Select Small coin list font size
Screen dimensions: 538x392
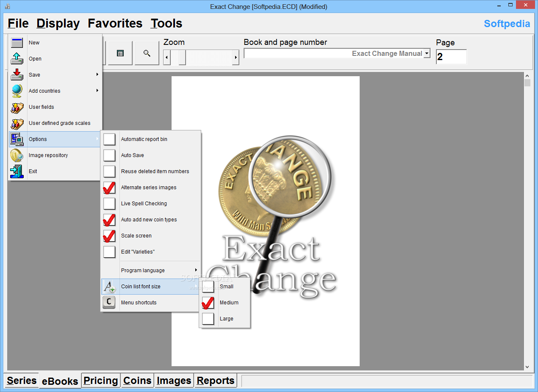208,287
